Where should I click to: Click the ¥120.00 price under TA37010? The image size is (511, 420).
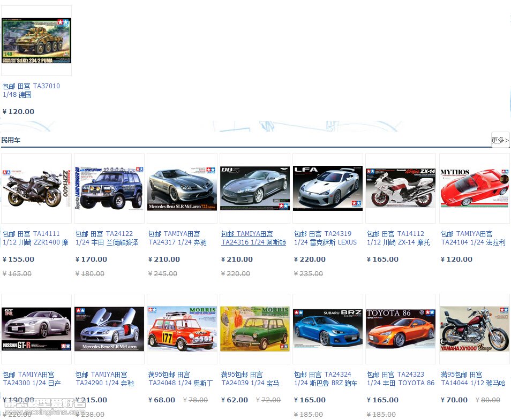tap(18, 112)
